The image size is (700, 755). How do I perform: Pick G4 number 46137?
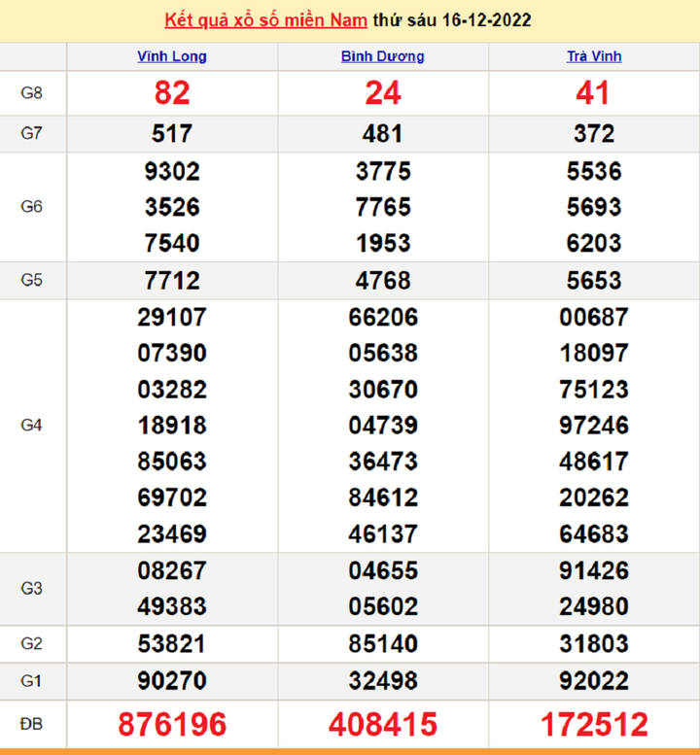[383, 534]
